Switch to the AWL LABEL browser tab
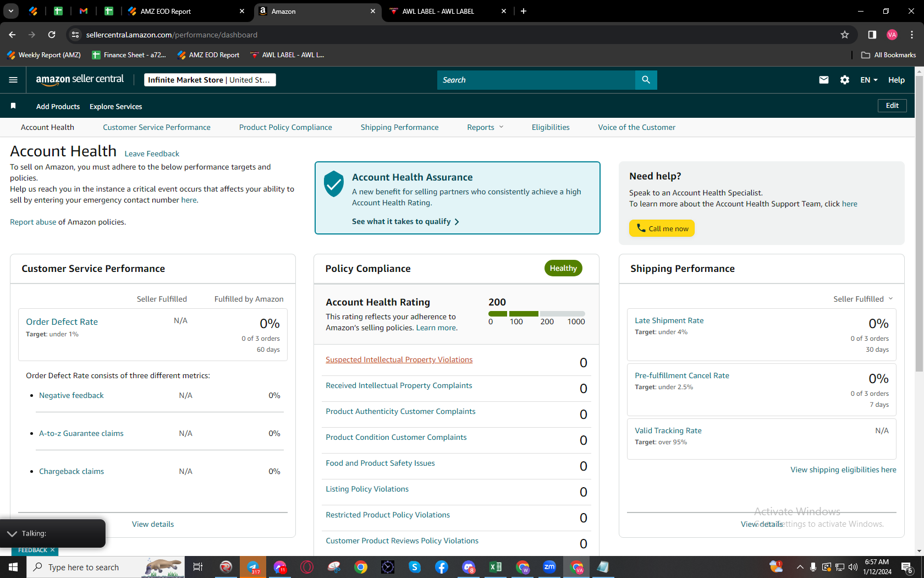The height and width of the screenshot is (578, 924). (x=448, y=11)
